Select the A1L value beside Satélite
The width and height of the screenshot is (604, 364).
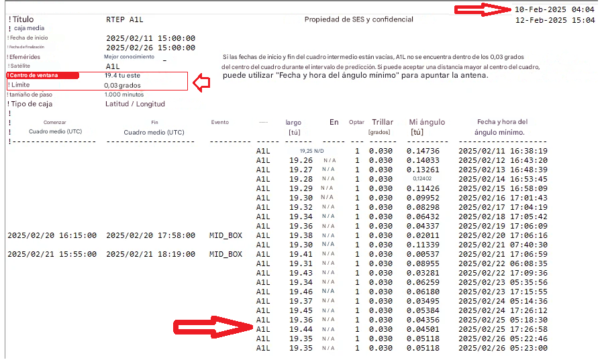(113, 66)
